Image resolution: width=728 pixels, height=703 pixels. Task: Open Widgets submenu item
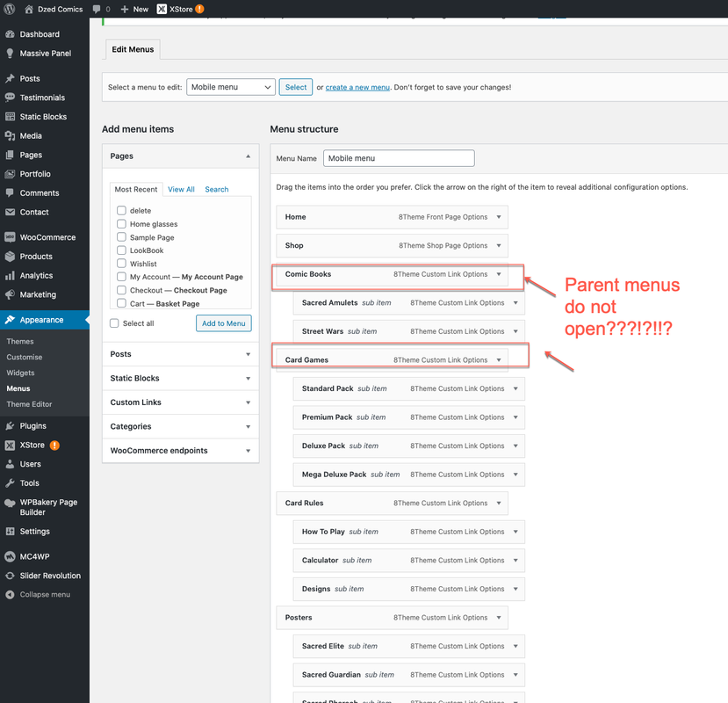[x=20, y=373]
